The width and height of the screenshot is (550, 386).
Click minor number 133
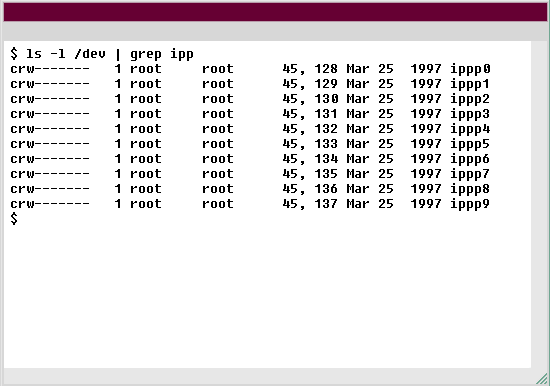click(x=326, y=144)
